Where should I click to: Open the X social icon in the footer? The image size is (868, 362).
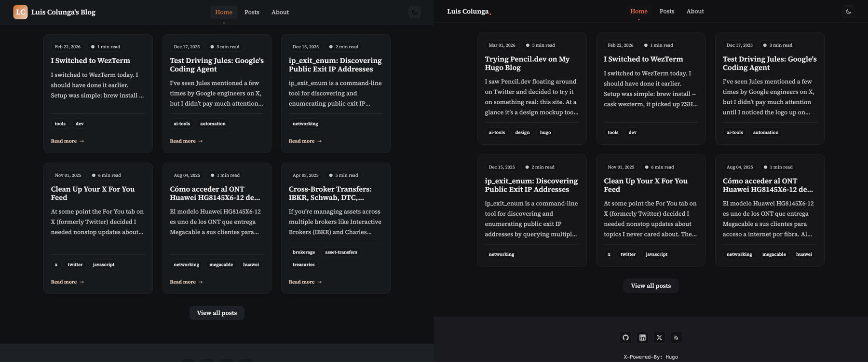(x=659, y=337)
